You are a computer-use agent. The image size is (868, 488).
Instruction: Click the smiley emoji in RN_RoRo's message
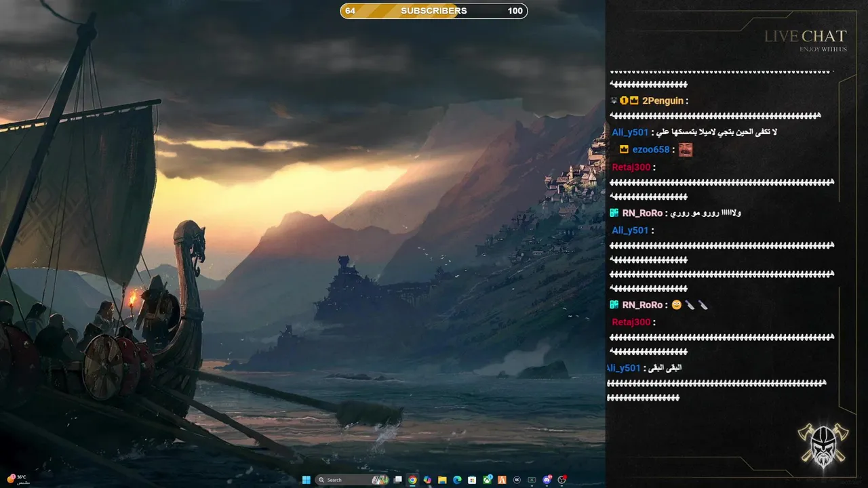(676, 305)
